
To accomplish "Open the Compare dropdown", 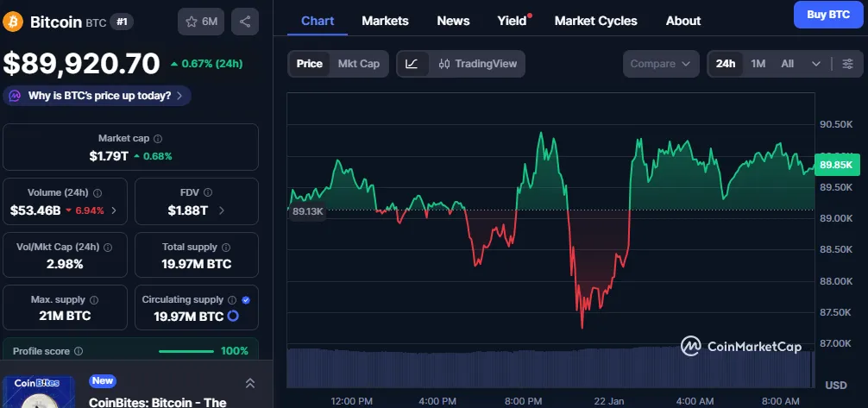I will tap(661, 64).
